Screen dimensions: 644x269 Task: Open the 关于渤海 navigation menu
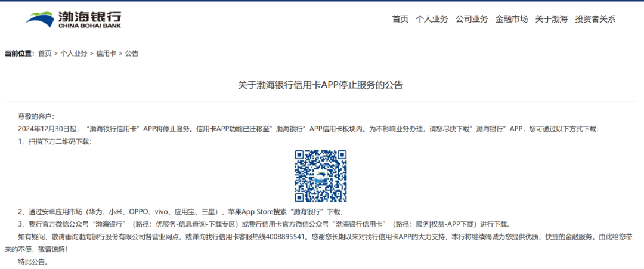pos(551,19)
